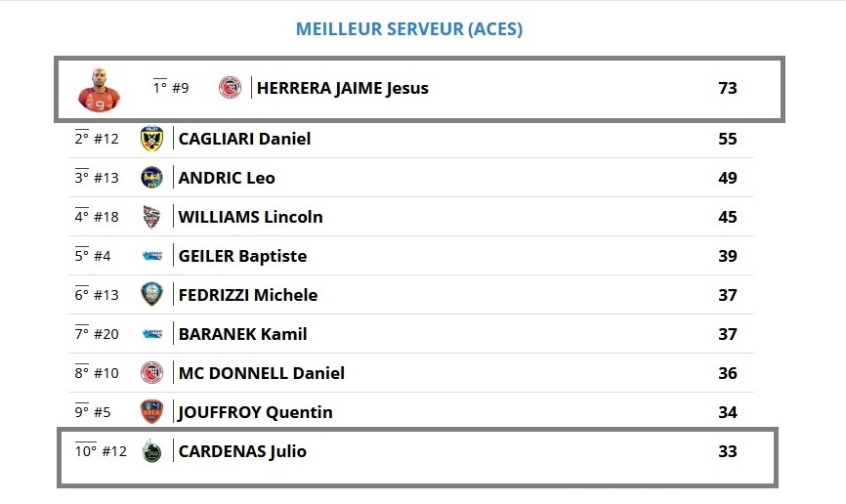Viewport: 846px width, 504px height.
Task: Select the CARDENAS Julio name
Action: [x=242, y=451]
